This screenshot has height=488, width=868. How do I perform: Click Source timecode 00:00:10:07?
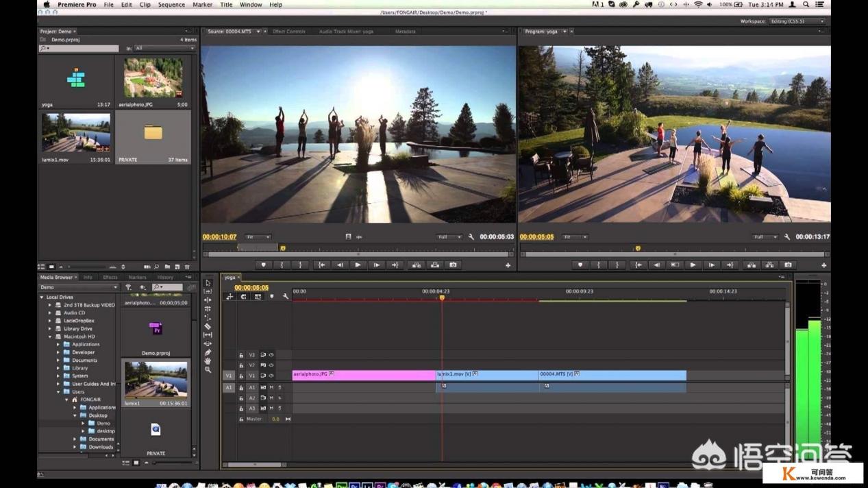point(219,237)
